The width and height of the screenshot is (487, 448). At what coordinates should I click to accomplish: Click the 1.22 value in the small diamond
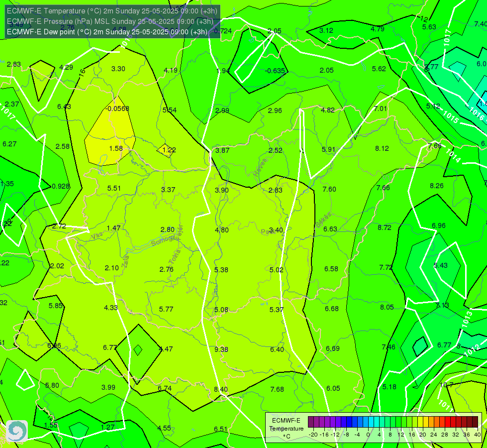click(169, 150)
